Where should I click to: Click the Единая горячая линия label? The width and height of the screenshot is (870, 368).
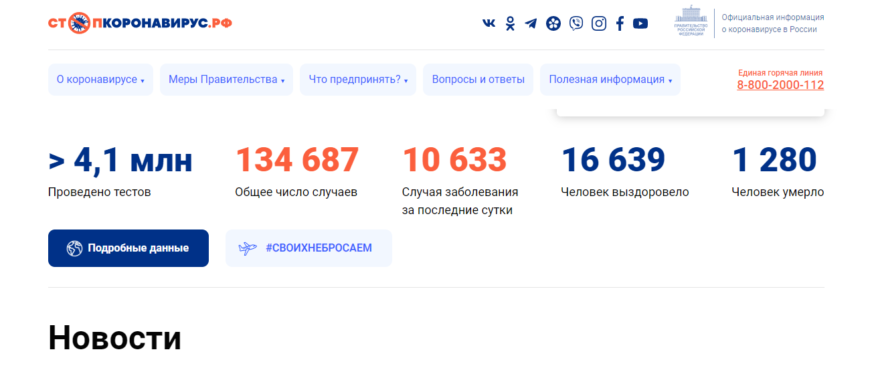pyautogui.click(x=780, y=73)
